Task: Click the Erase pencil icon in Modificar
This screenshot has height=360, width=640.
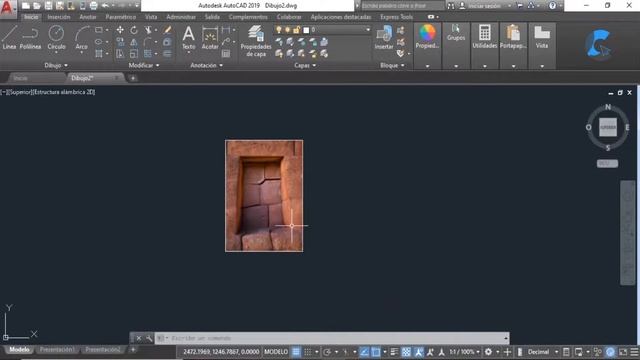Action: [x=167, y=30]
